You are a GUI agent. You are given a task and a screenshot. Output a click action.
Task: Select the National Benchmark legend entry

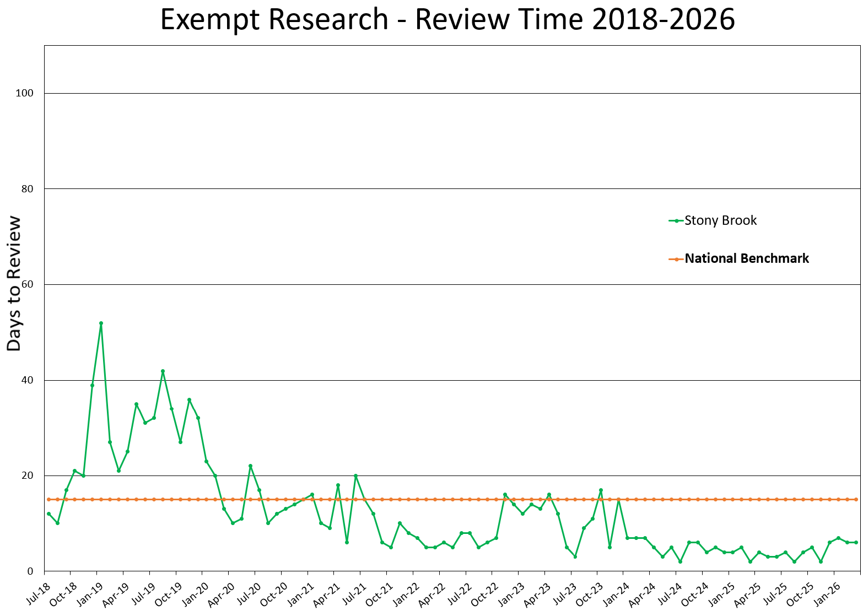point(747,258)
